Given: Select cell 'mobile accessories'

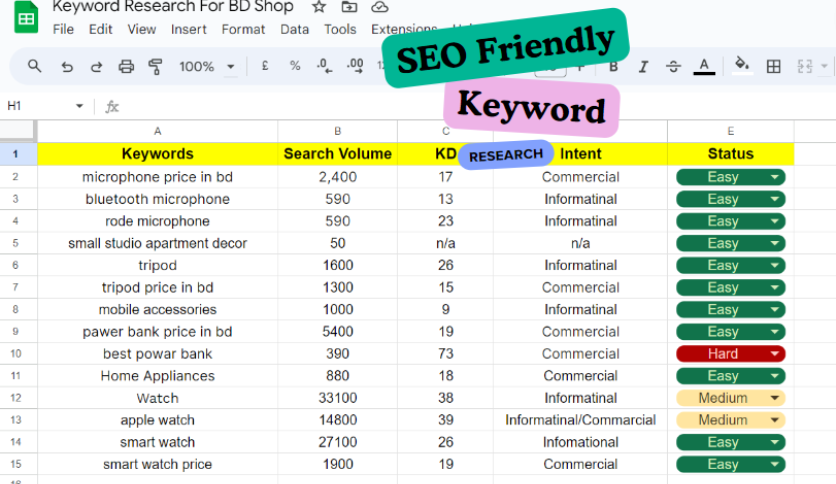Looking at the screenshot, I should click(157, 309).
